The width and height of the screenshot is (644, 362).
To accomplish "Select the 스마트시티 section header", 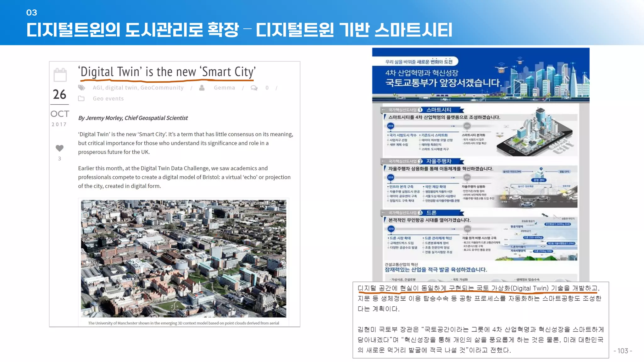I will click(x=439, y=110).
